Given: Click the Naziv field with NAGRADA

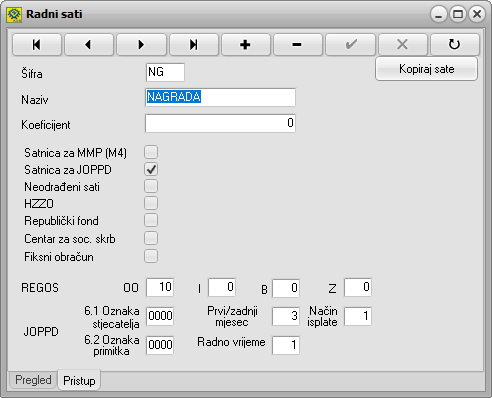Looking at the screenshot, I should coord(220,97).
